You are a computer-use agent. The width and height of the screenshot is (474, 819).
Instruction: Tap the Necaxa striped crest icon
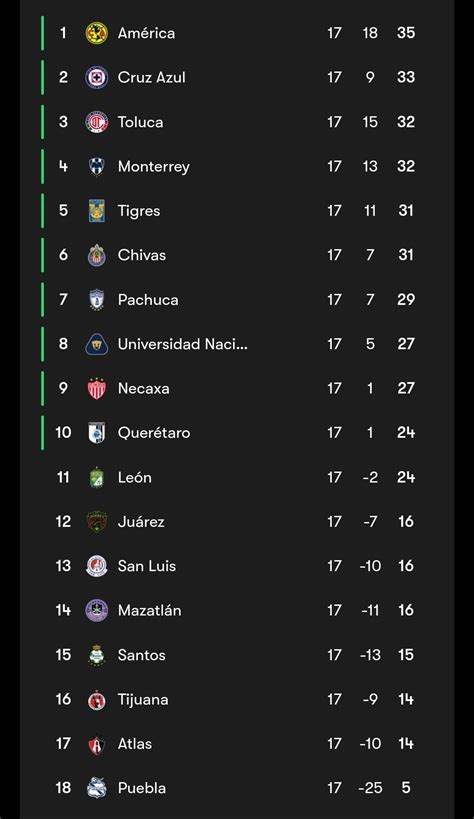pos(97,389)
